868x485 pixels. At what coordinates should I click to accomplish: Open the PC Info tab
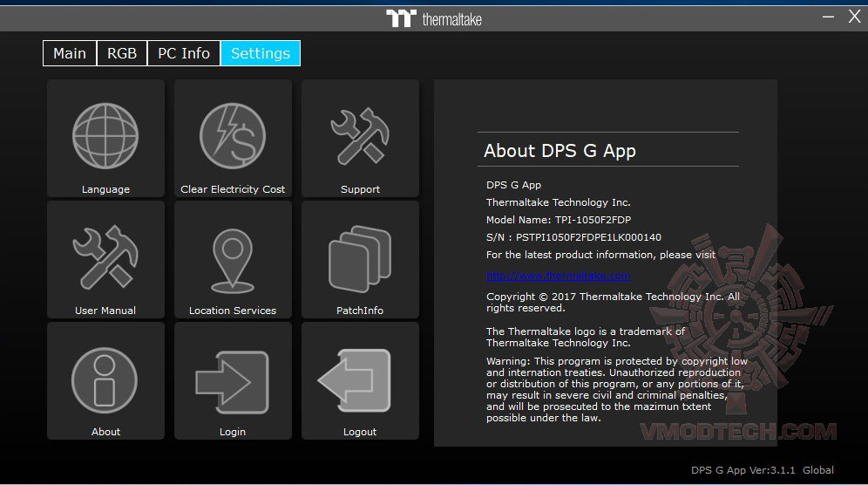[x=184, y=53]
